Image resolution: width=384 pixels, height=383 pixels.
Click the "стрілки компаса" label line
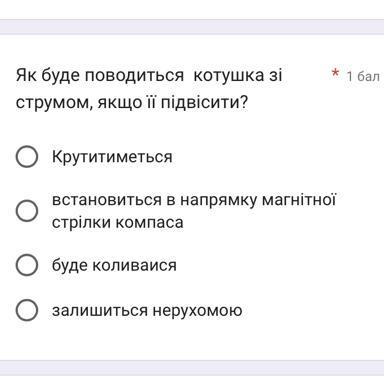(118, 222)
